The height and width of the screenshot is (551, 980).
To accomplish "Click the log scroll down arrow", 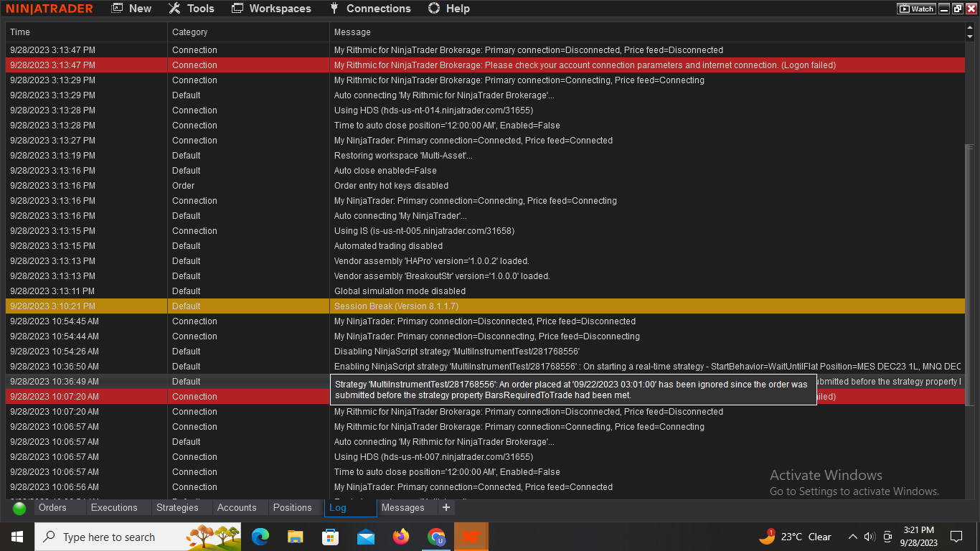I will click(x=970, y=37).
